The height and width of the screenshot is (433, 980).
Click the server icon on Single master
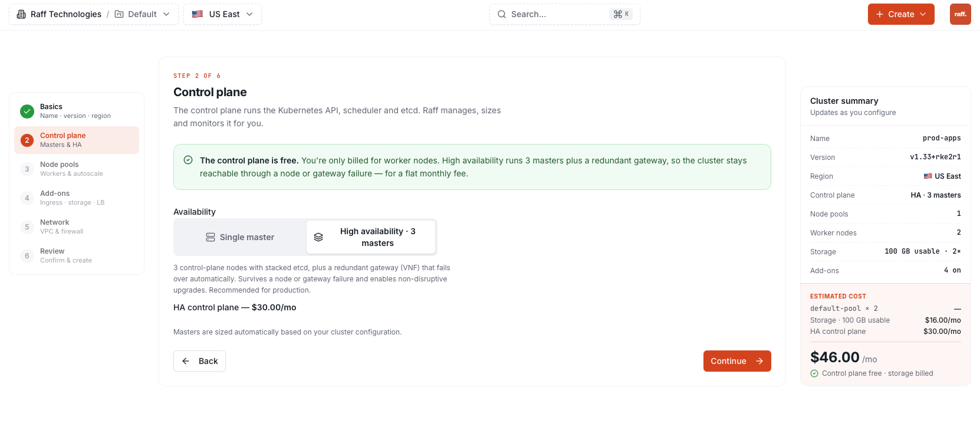click(x=211, y=237)
